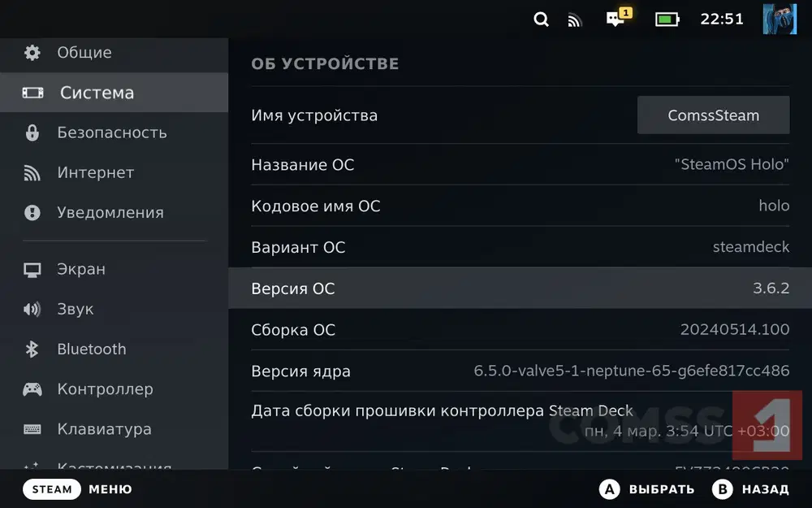Click the Bluetooth symbol icon
The image size is (812, 508).
(x=32, y=350)
